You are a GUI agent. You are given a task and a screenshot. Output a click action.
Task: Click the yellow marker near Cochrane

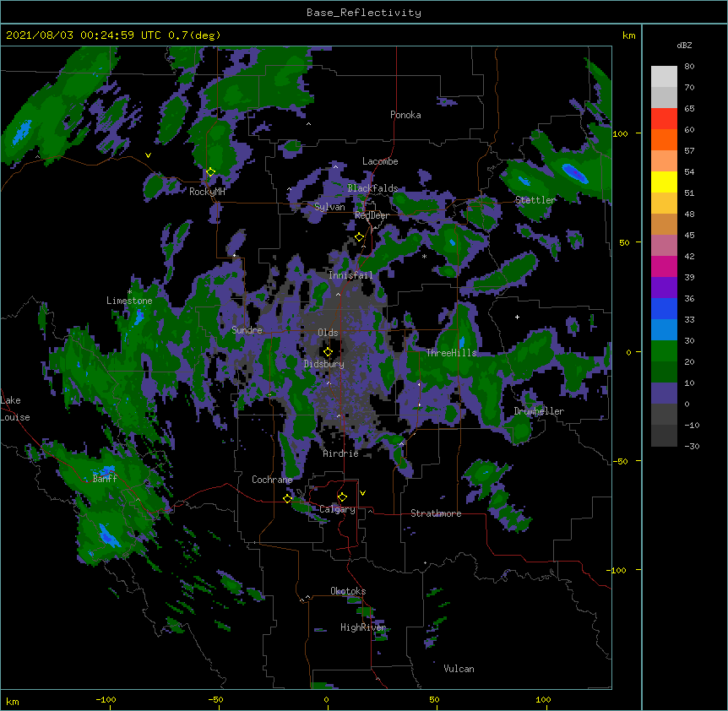coord(287,498)
